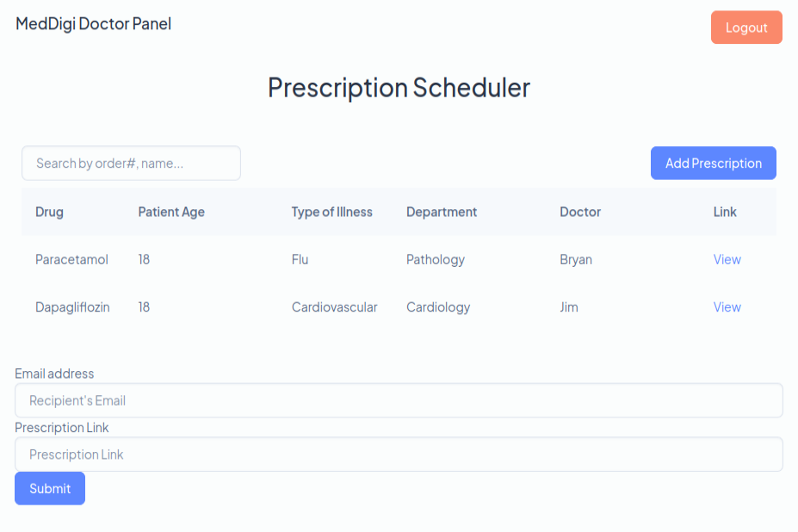The image size is (798, 532).
Task: Click the Doctor column header
Action: [x=579, y=212]
